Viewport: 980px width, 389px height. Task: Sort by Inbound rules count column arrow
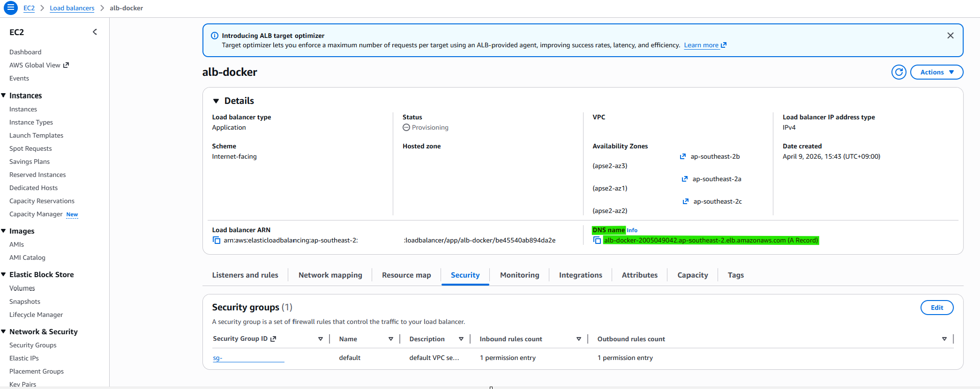tap(579, 339)
